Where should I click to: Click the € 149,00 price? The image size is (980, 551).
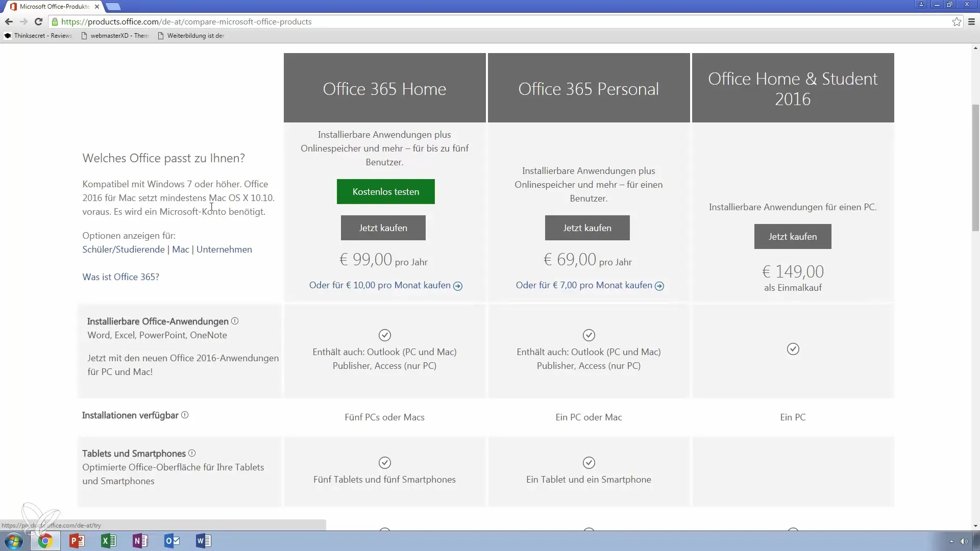(x=793, y=271)
